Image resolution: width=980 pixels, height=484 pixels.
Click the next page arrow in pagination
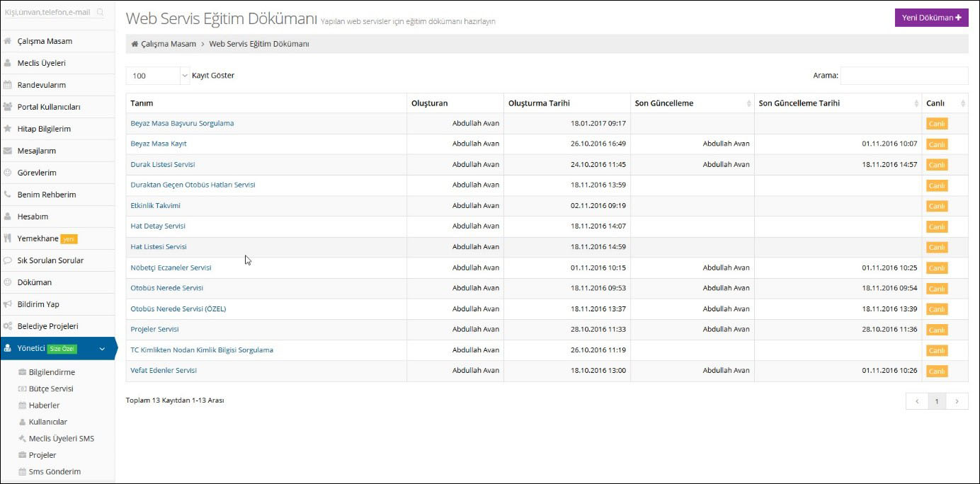point(957,401)
